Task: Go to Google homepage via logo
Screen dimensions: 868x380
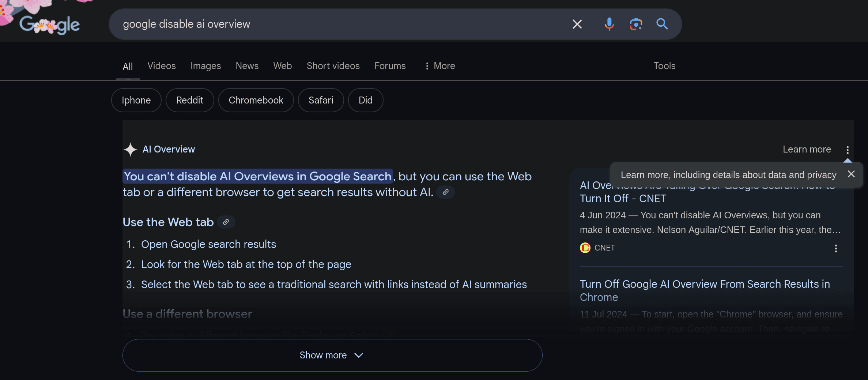Action: [49, 25]
